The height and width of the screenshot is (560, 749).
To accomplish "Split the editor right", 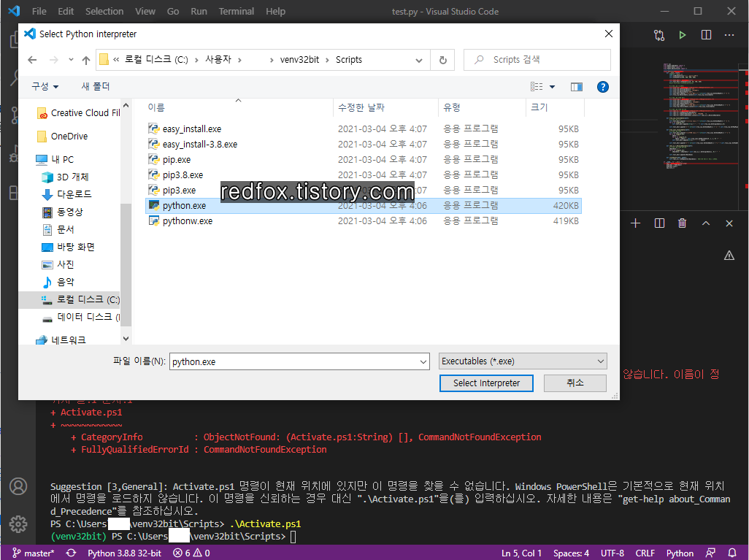I will (x=706, y=35).
